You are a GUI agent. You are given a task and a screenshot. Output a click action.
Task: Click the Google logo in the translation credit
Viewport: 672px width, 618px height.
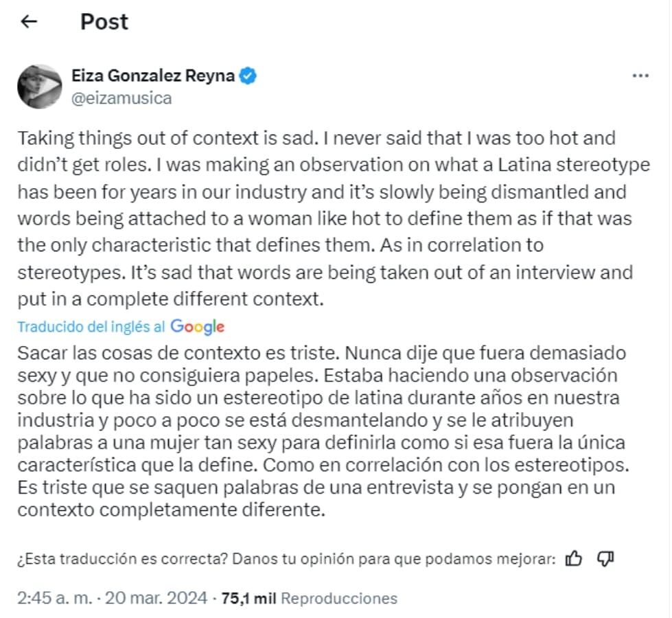pyautogui.click(x=197, y=328)
